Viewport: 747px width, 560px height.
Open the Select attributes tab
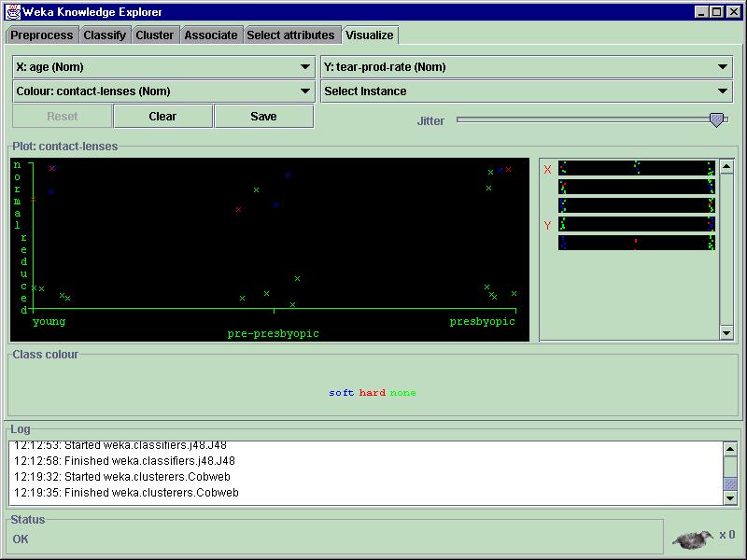(290, 35)
